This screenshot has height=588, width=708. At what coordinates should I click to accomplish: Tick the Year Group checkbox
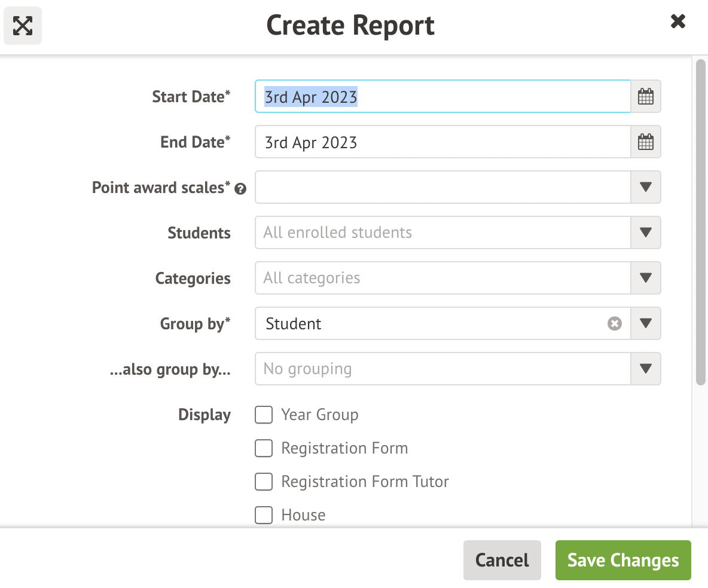(264, 415)
